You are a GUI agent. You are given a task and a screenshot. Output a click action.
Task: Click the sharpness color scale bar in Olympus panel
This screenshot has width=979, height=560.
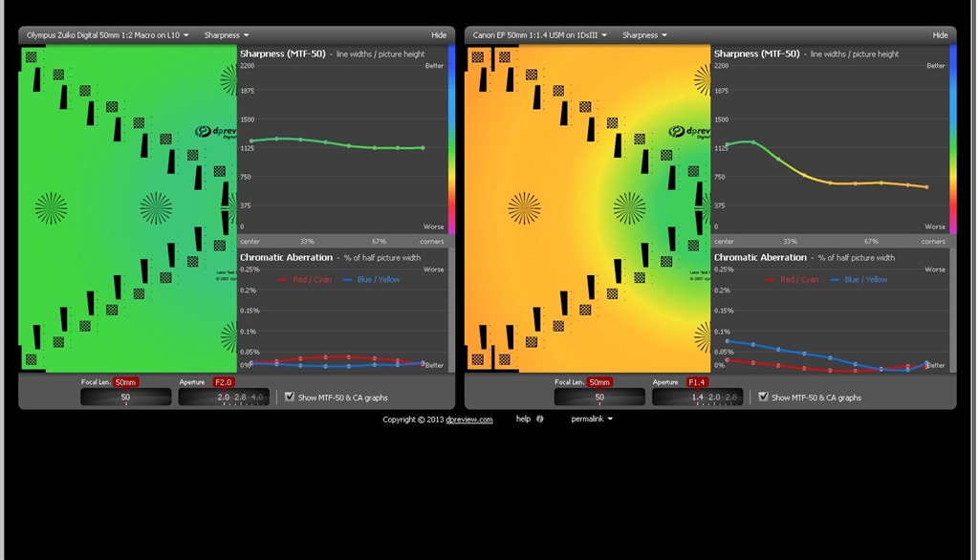451,140
